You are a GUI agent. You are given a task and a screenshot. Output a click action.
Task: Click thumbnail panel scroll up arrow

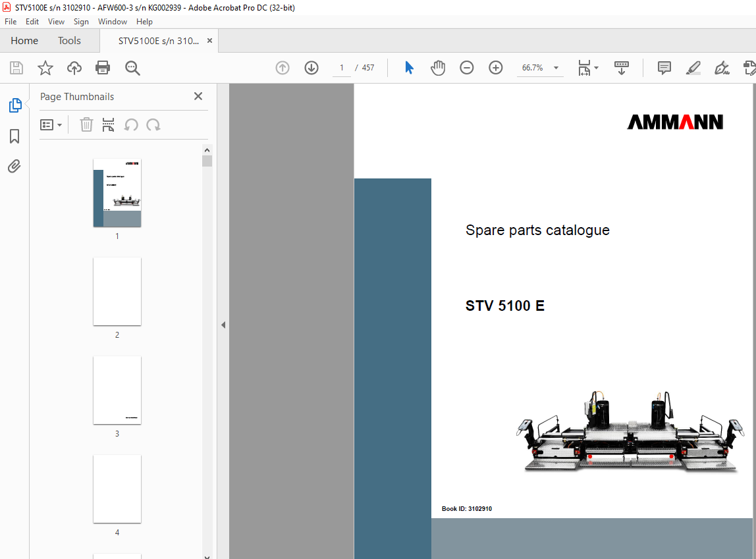(207, 150)
